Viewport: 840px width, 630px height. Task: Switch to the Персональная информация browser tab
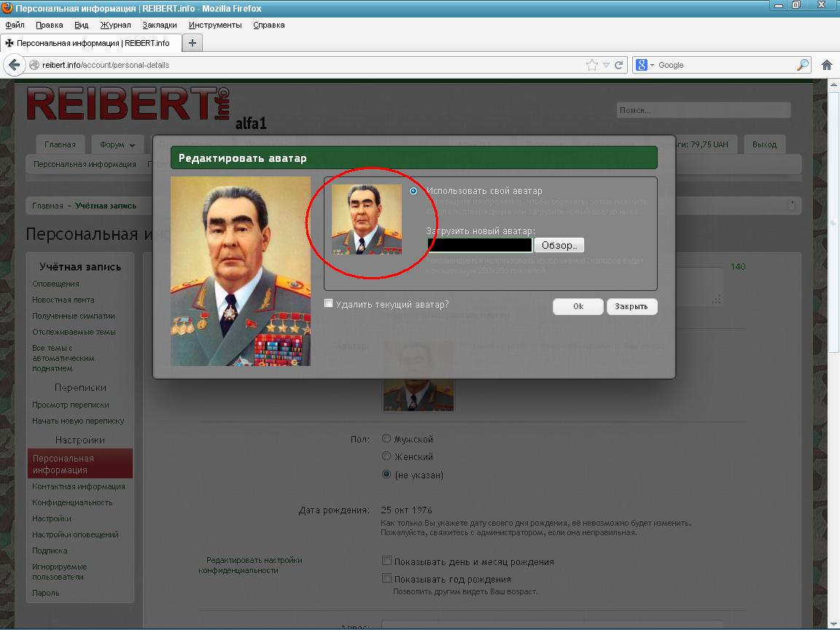[x=91, y=43]
